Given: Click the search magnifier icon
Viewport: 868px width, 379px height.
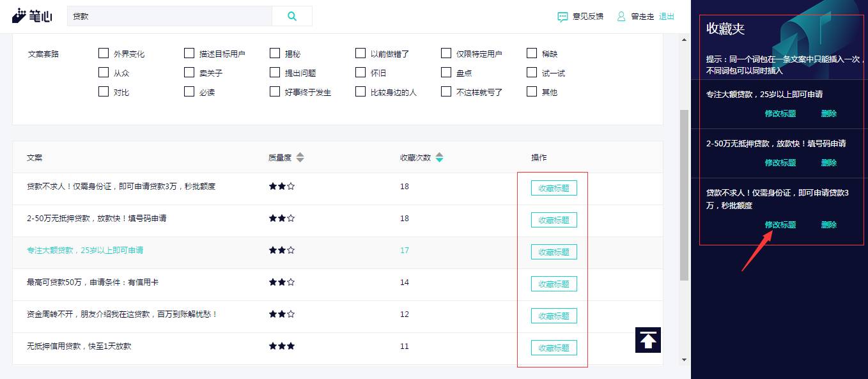Looking at the screenshot, I should [292, 17].
